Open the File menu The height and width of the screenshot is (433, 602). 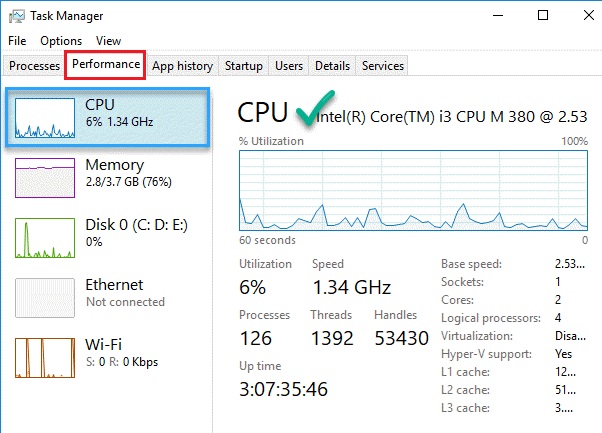click(17, 41)
